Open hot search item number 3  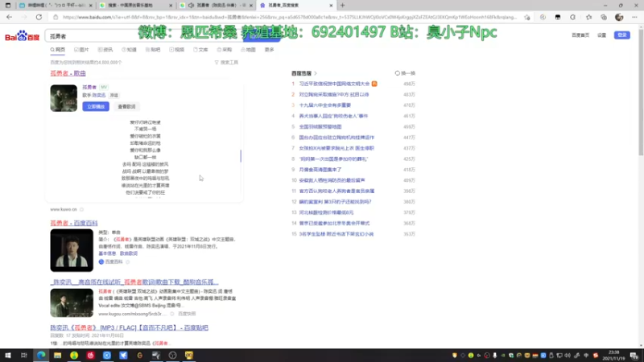[x=325, y=105]
